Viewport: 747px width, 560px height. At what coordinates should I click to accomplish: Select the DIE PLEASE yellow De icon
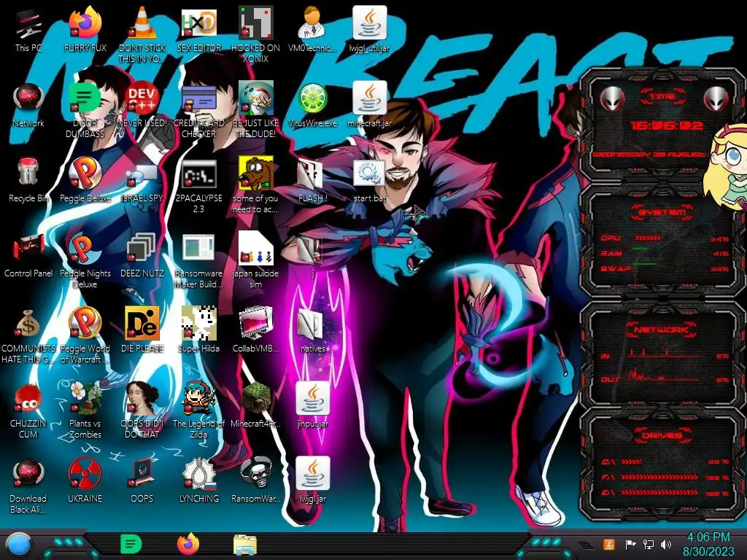(x=142, y=330)
